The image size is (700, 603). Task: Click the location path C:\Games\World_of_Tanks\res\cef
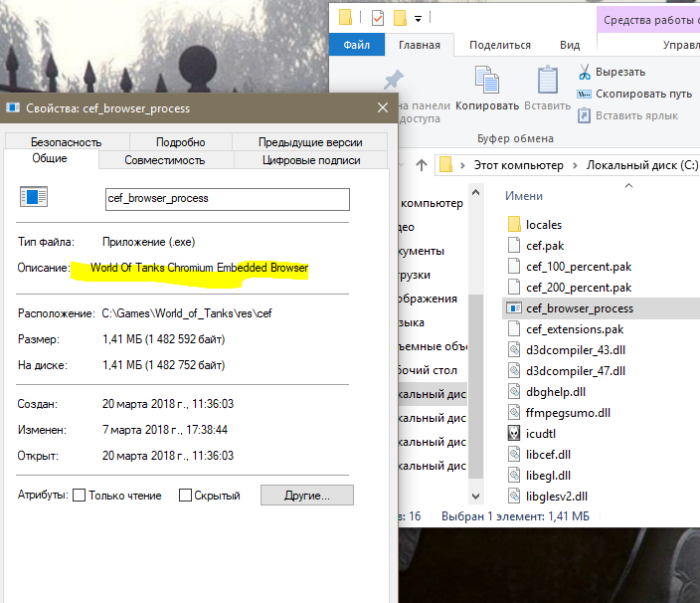(x=187, y=313)
